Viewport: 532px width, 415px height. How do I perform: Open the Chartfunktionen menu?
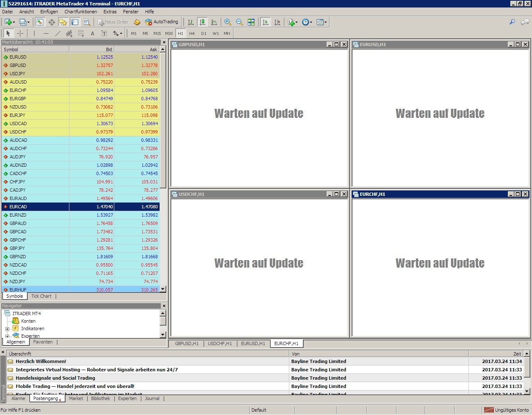[x=81, y=12]
